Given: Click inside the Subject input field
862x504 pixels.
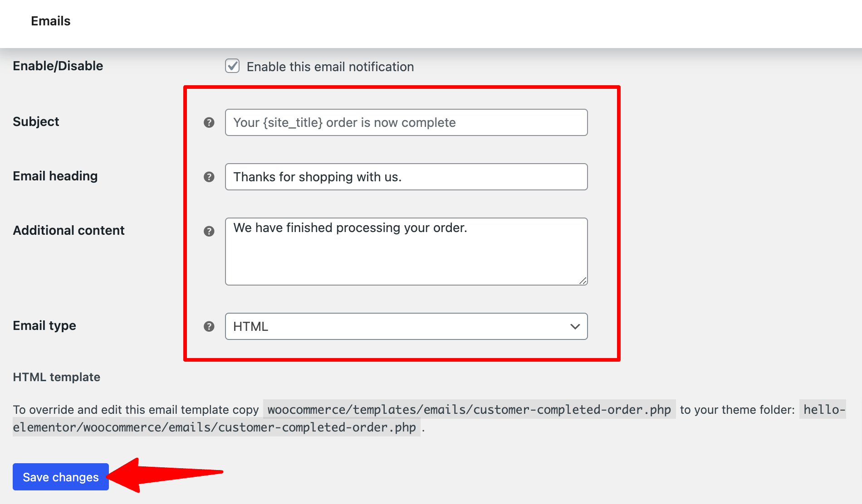Looking at the screenshot, I should point(406,122).
